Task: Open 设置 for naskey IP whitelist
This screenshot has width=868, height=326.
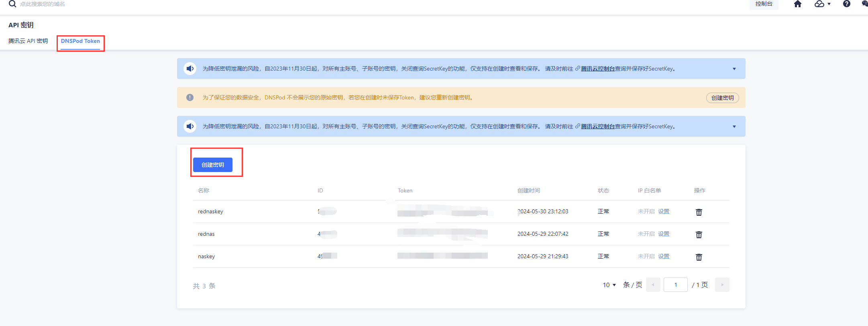Action: 663,256
